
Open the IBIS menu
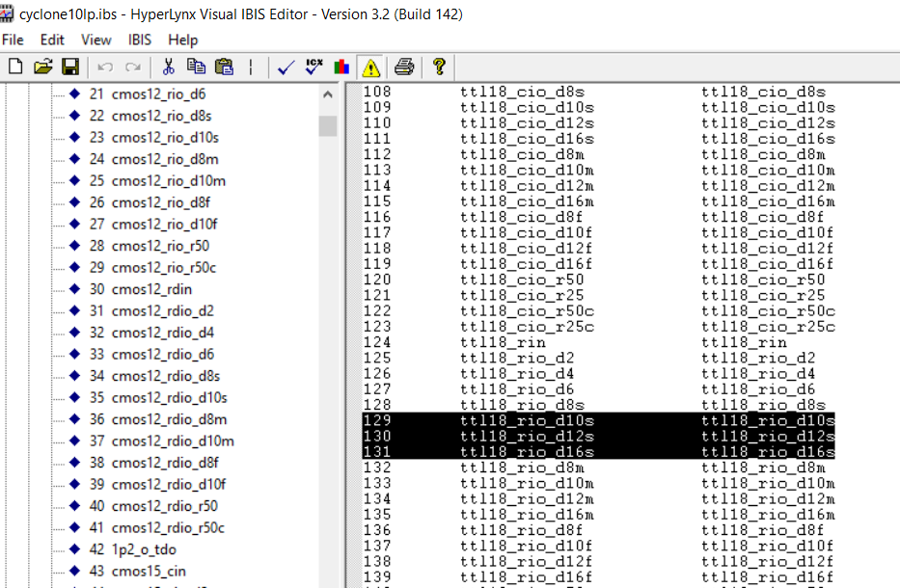140,40
